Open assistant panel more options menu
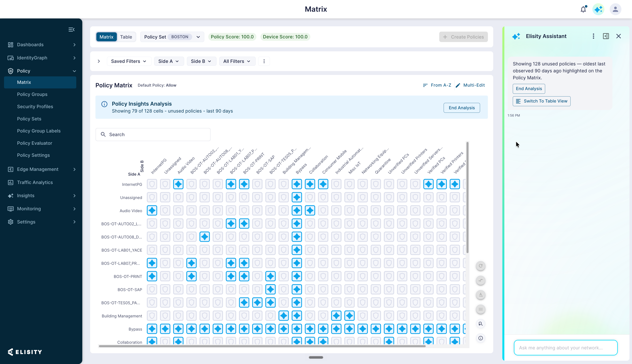This screenshot has height=364, width=632. coord(593,36)
